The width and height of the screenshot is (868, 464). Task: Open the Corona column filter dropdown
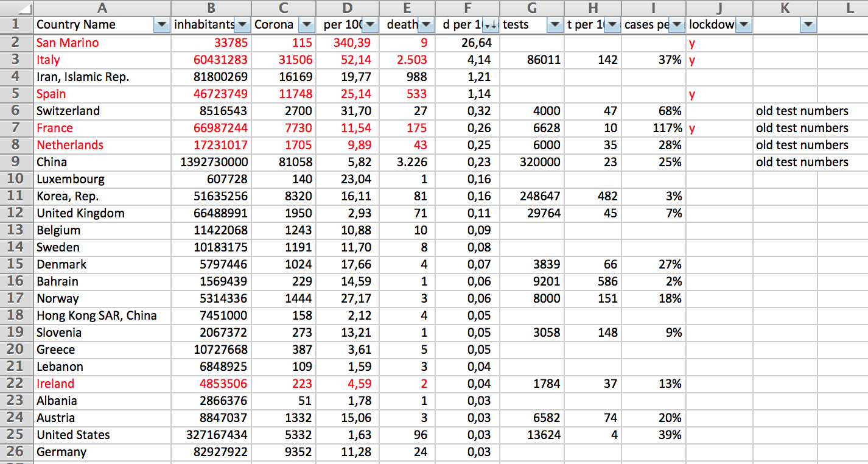[x=307, y=25]
